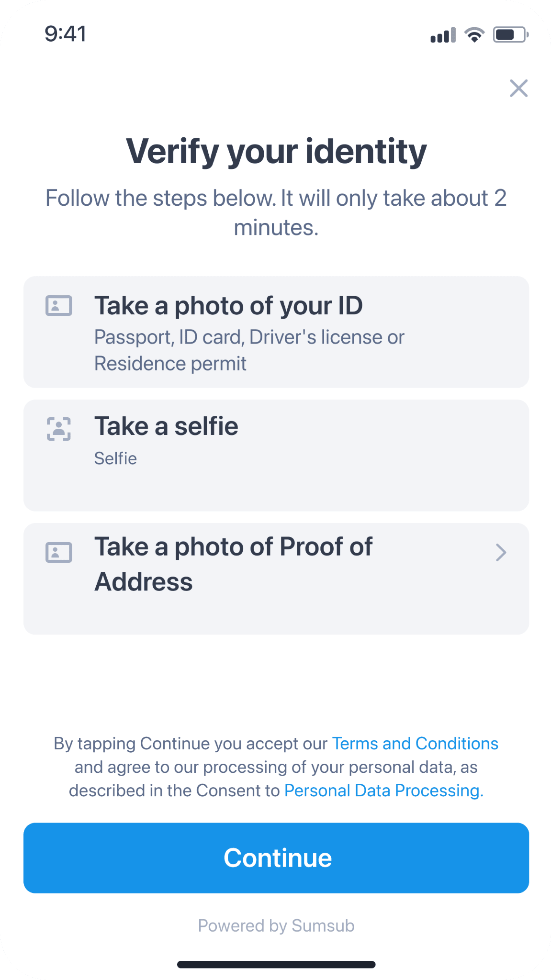Open the Terms and Conditions link
This screenshot has width=551, height=980.
point(415,744)
